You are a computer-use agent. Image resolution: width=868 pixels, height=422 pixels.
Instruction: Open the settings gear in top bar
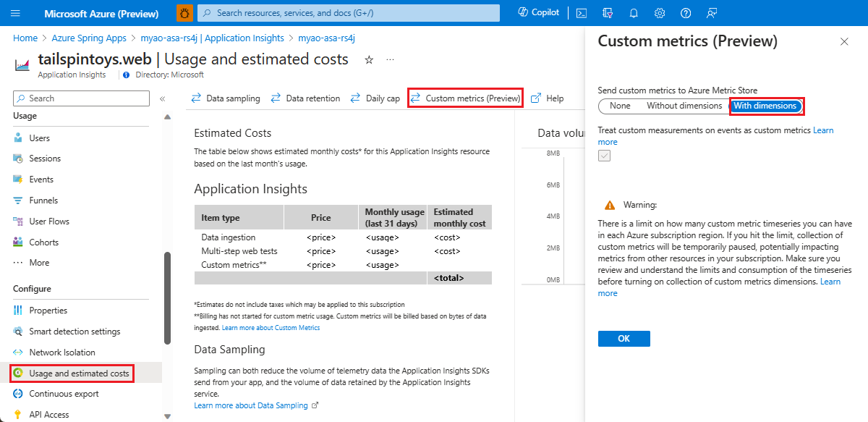click(x=660, y=13)
